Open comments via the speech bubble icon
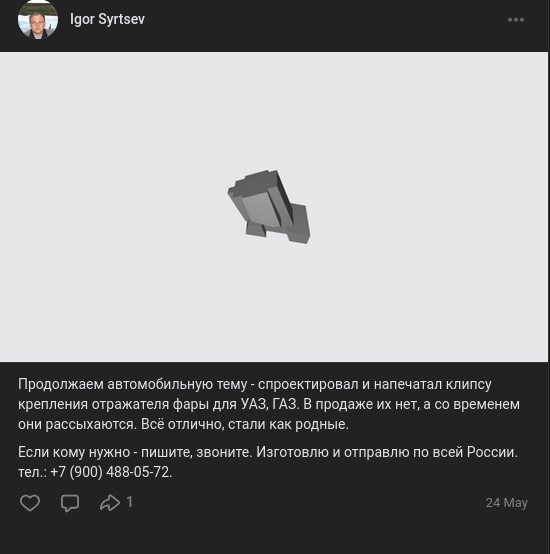 point(70,503)
